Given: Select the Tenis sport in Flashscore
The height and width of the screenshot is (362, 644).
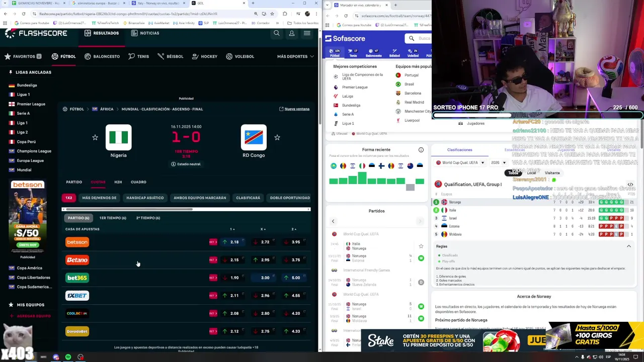Looking at the screenshot, I should click(138, 56).
